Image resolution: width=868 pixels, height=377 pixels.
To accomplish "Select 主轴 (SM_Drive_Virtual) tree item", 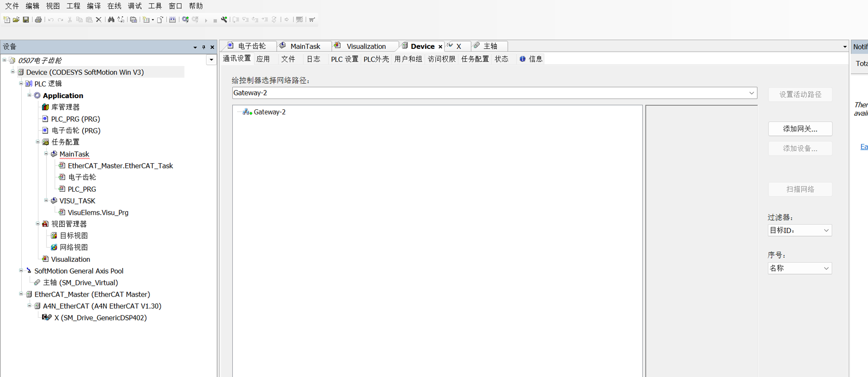I will coord(80,283).
